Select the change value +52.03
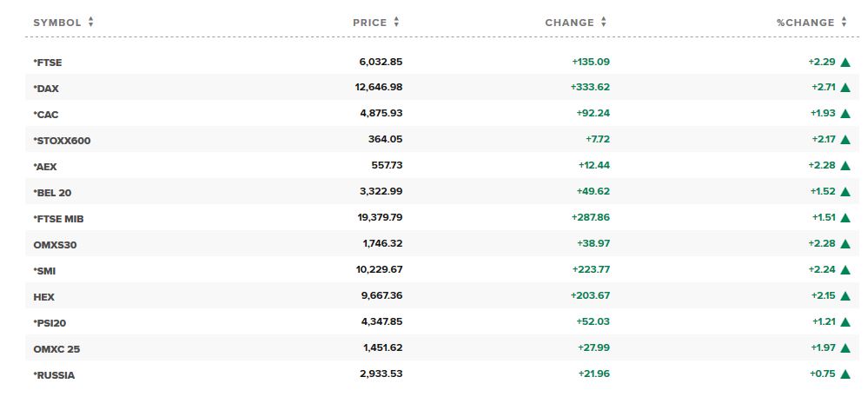868x410 pixels. 593,321
